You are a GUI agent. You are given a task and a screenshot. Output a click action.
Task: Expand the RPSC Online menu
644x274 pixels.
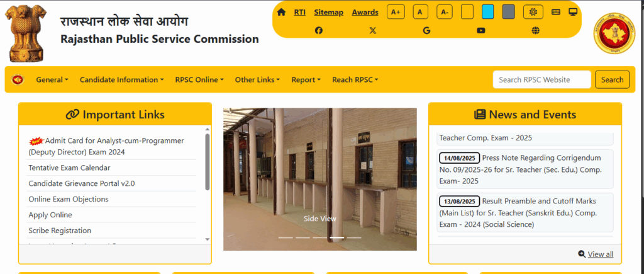click(x=199, y=79)
